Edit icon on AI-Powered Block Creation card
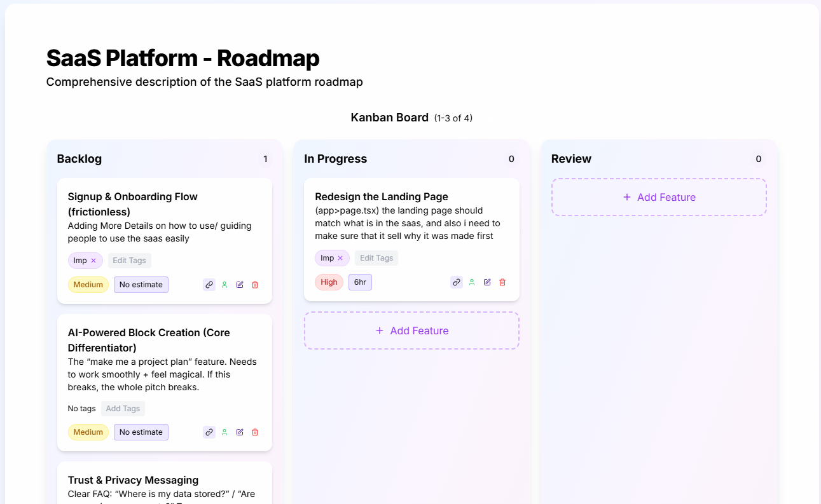821x504 pixels. coord(240,432)
